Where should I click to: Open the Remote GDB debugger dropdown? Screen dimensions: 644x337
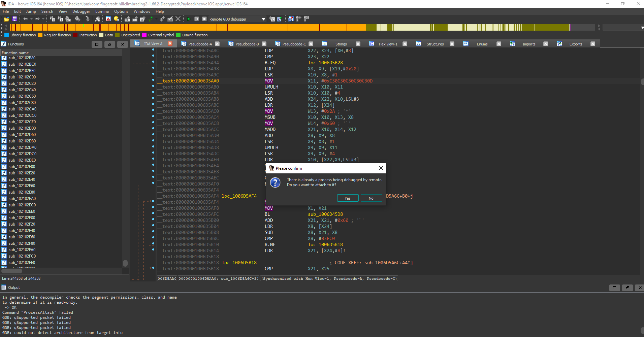click(x=263, y=19)
